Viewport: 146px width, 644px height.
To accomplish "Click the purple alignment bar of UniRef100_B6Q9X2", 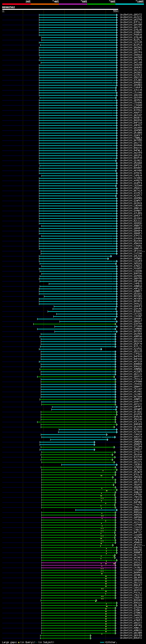I will [x=79, y=565].
